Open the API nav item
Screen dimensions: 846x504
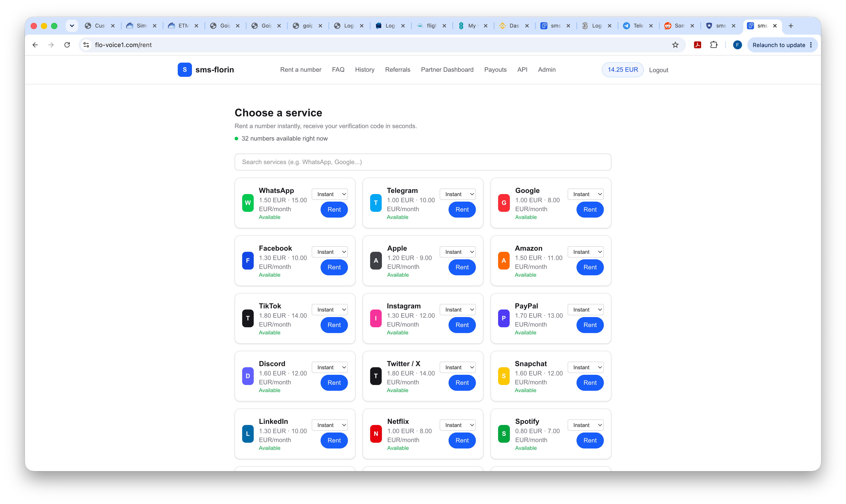coord(522,70)
